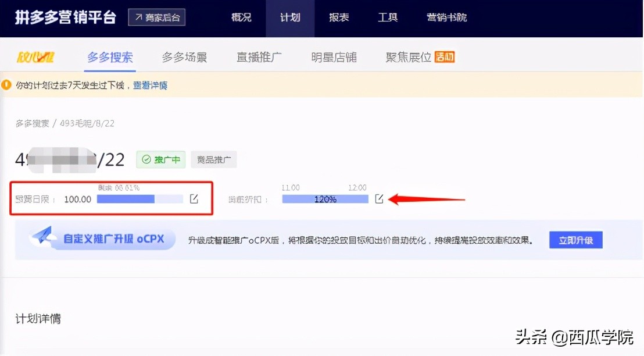Click the 120% 均衡折扣 slider bar
The height and width of the screenshot is (356, 644).
click(x=325, y=198)
